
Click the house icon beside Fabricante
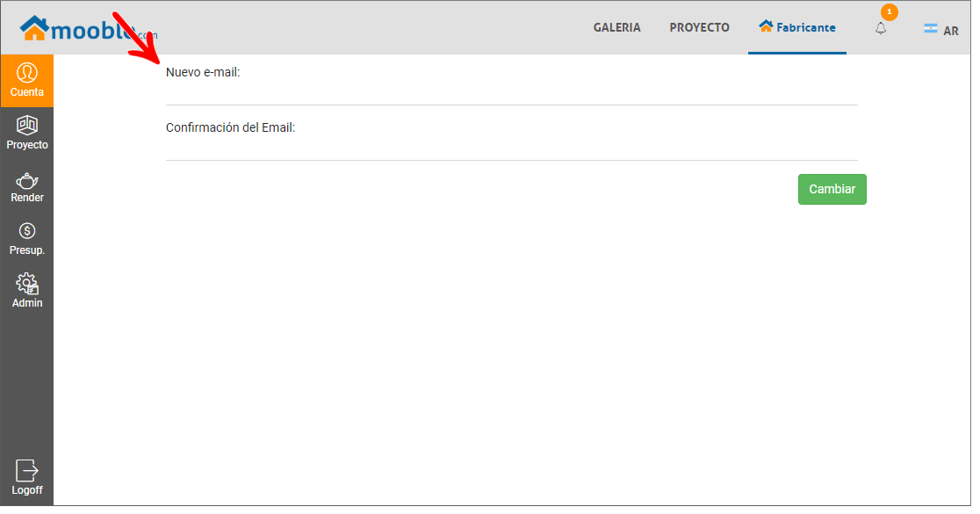766,26
